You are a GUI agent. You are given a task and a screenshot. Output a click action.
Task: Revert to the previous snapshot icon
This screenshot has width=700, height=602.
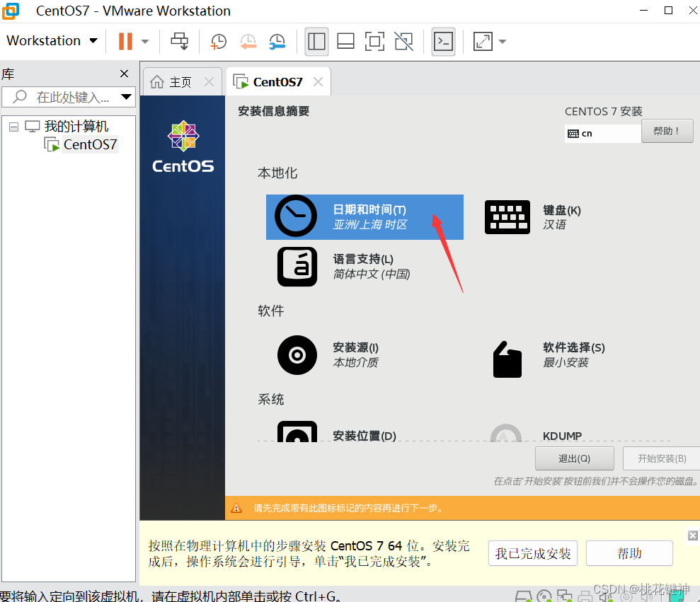[x=248, y=42]
